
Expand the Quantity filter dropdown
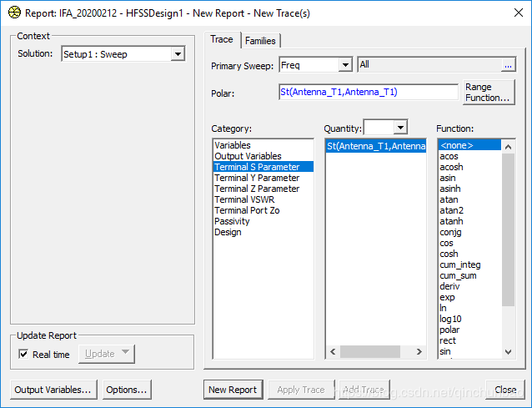click(x=401, y=128)
